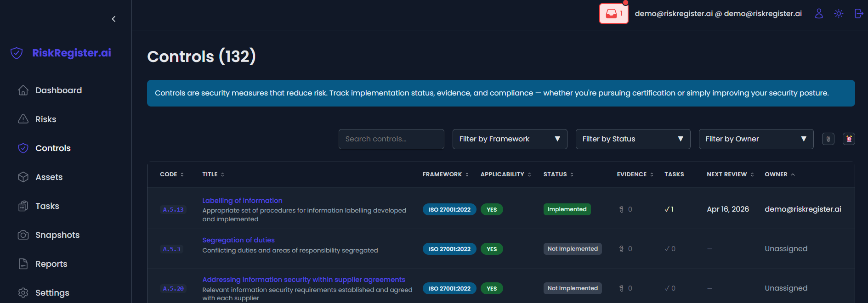The height and width of the screenshot is (303, 868).
Task: Open the Filter by Status dropdown
Action: tap(633, 139)
